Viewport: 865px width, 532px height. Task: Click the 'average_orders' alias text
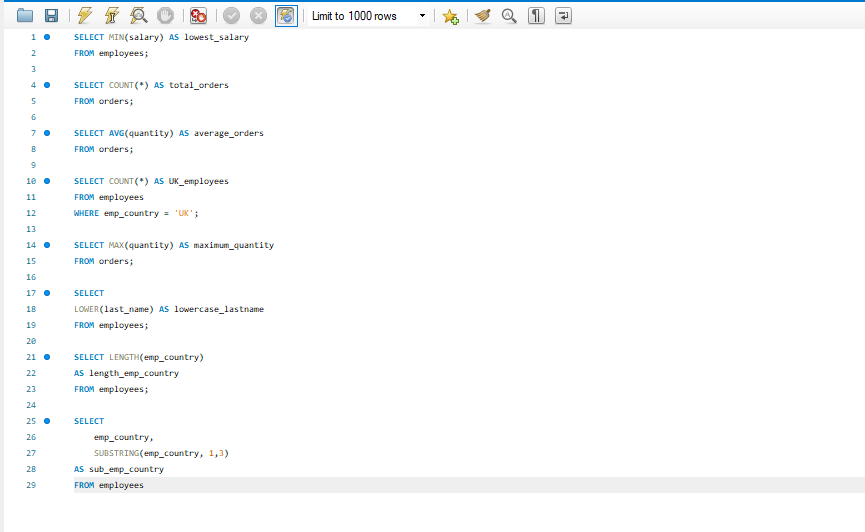pos(228,133)
